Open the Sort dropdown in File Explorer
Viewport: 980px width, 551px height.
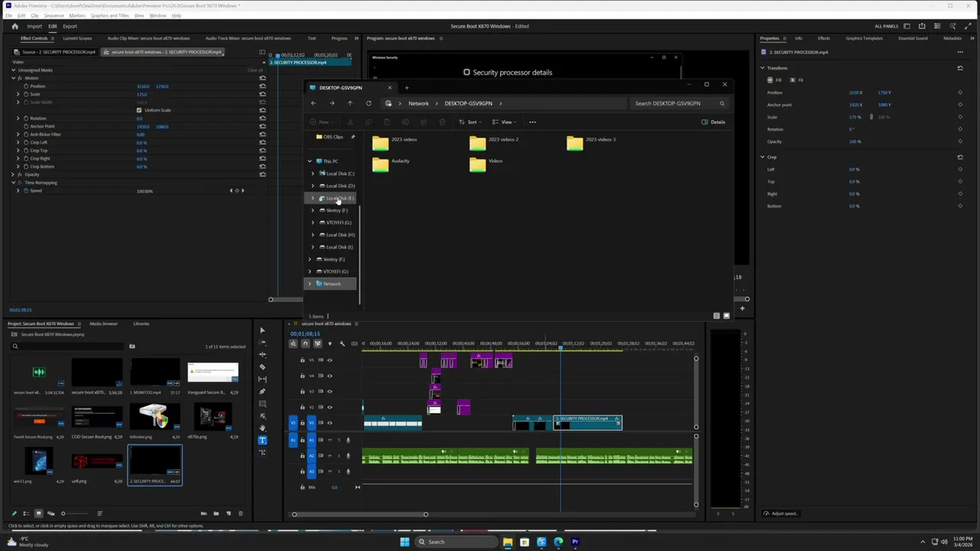(470, 122)
